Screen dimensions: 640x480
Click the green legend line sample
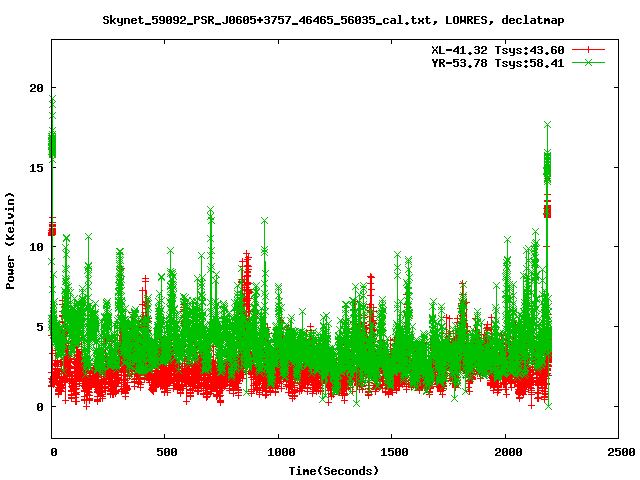point(588,62)
